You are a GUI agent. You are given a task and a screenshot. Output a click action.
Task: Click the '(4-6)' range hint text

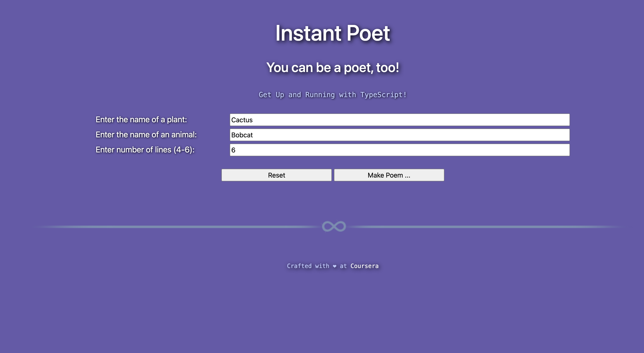(x=184, y=150)
